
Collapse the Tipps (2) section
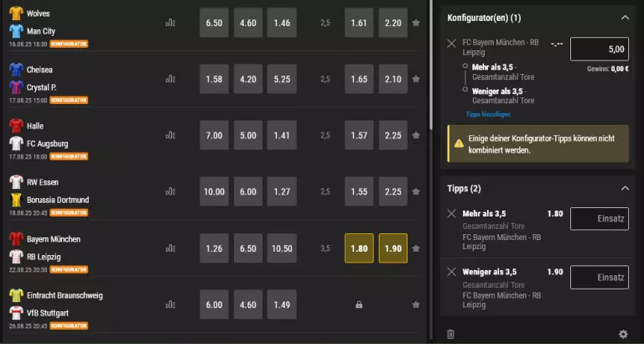pyautogui.click(x=625, y=188)
